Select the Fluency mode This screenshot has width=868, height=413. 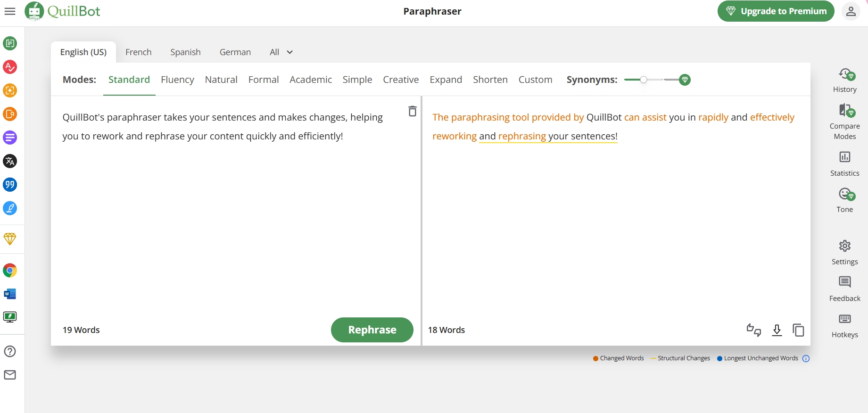(x=177, y=80)
